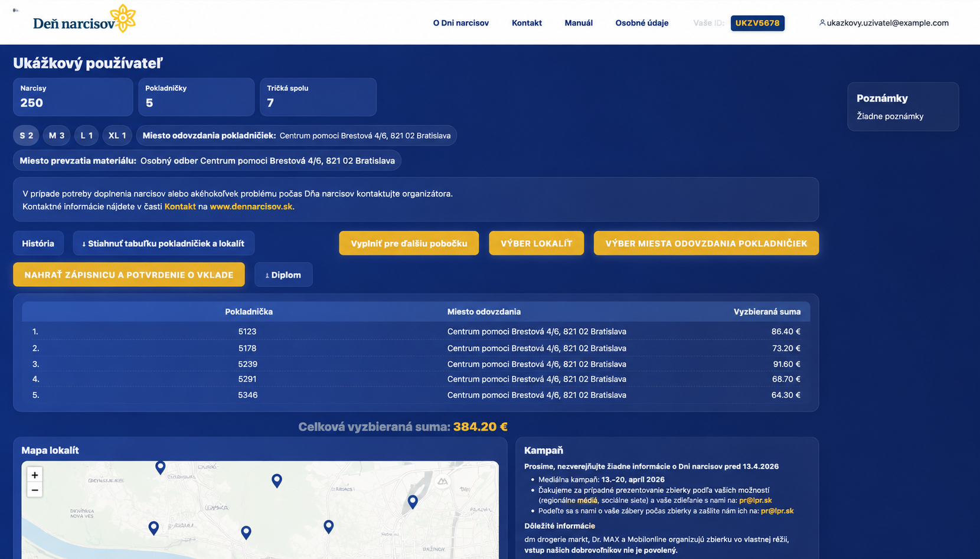Select the Pokladničky 5 stat card
This screenshot has width=980, height=559.
click(x=197, y=97)
